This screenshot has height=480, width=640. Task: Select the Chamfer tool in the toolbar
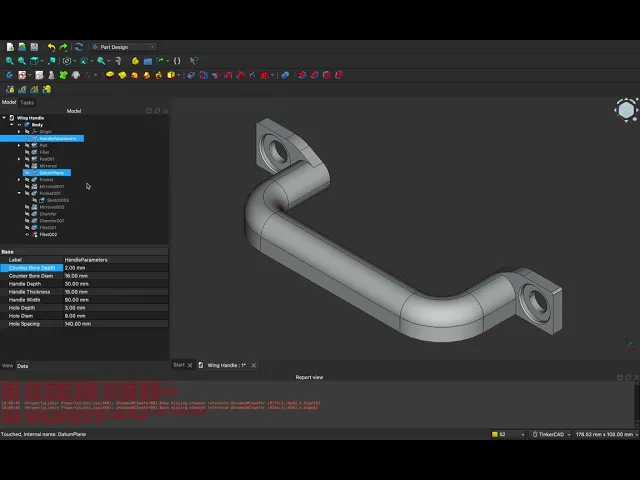[314, 75]
